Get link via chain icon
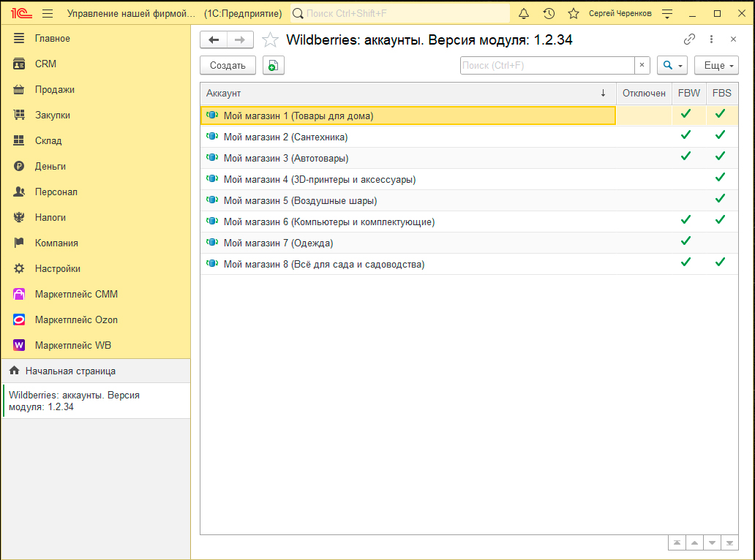 click(689, 39)
